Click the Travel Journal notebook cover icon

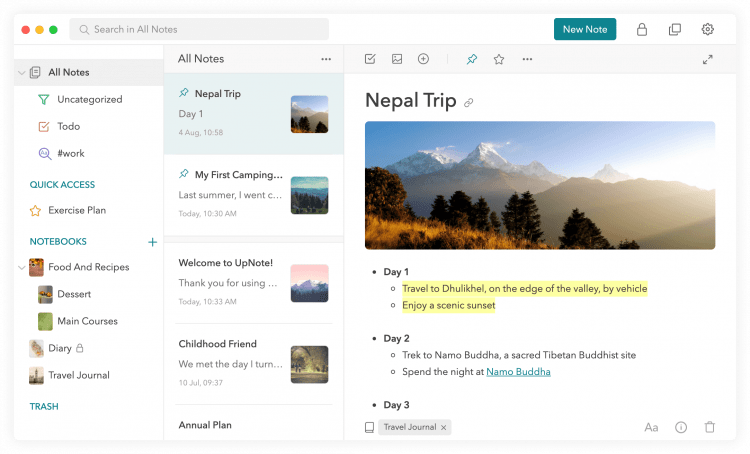coord(36,376)
